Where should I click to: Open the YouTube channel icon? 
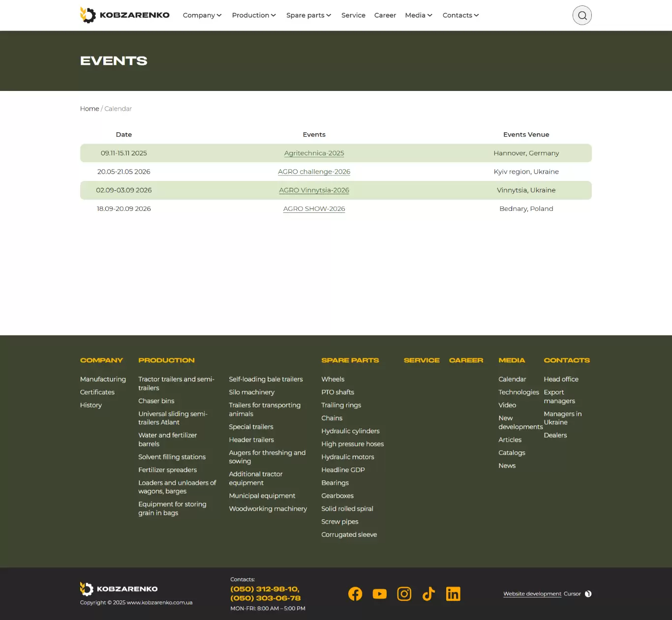coord(380,594)
